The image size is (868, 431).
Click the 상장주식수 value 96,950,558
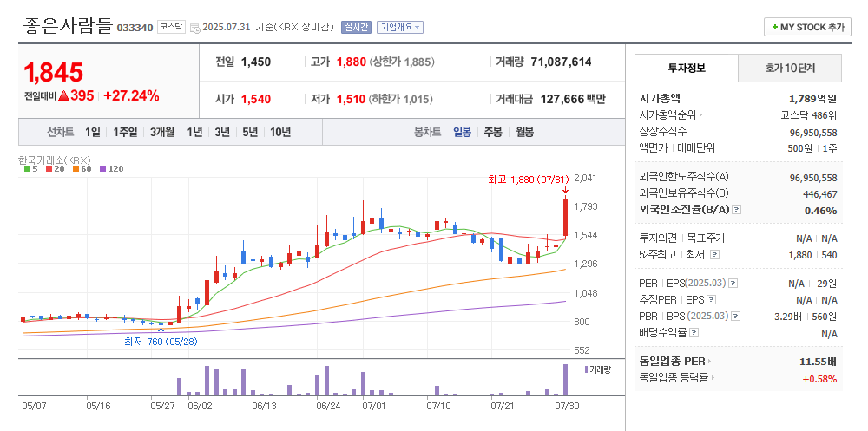(x=813, y=132)
